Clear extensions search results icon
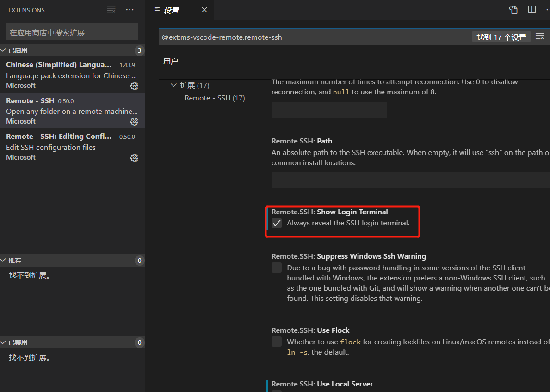 (111, 10)
